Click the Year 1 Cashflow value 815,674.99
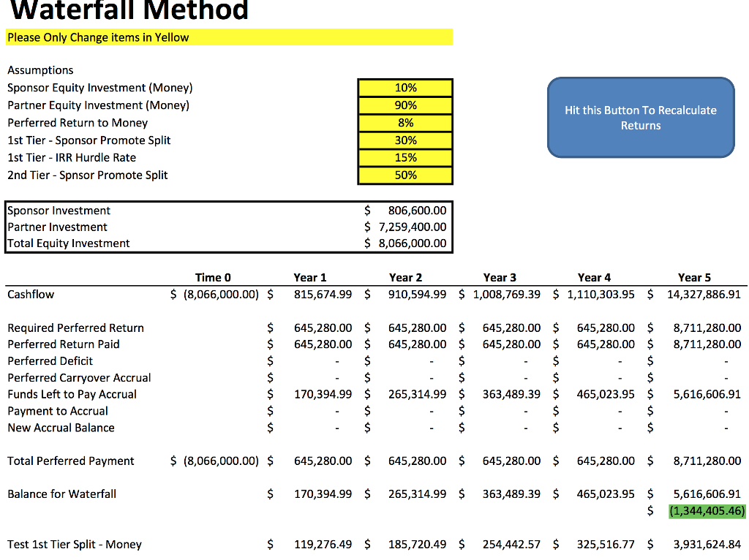 pyautogui.click(x=323, y=294)
